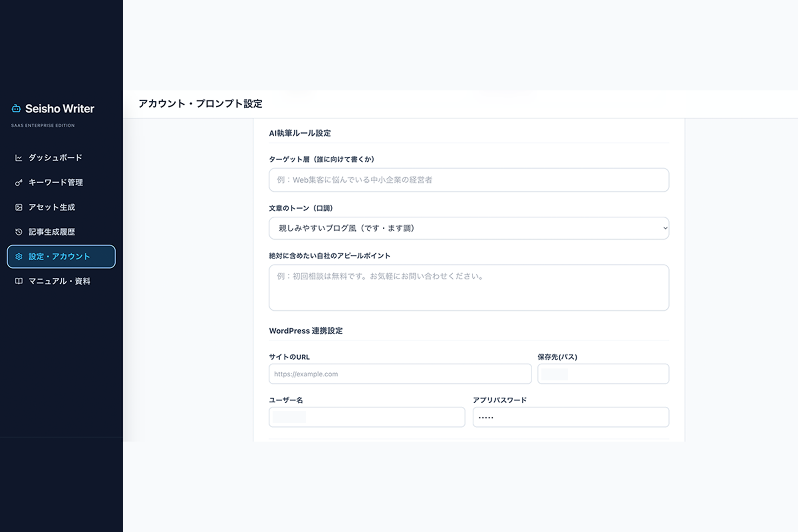Click the image icon beside アセット生成

tap(19, 207)
